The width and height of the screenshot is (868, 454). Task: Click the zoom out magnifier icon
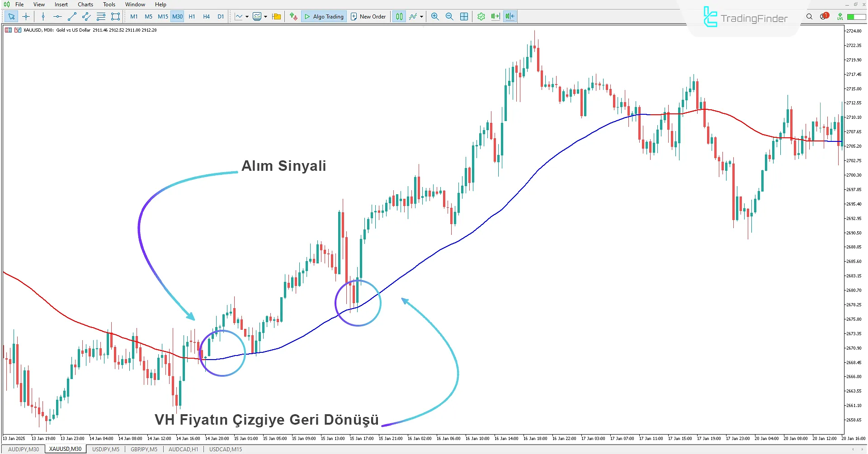click(x=449, y=17)
